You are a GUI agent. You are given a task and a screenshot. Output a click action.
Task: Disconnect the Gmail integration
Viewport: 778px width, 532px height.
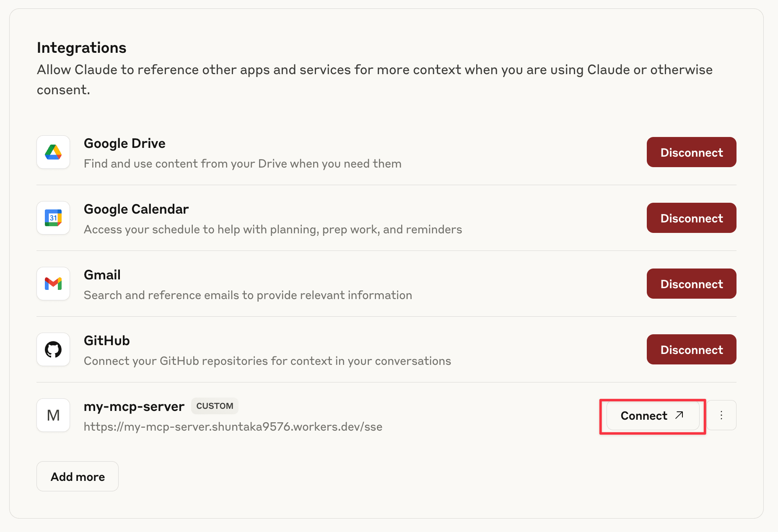691,284
